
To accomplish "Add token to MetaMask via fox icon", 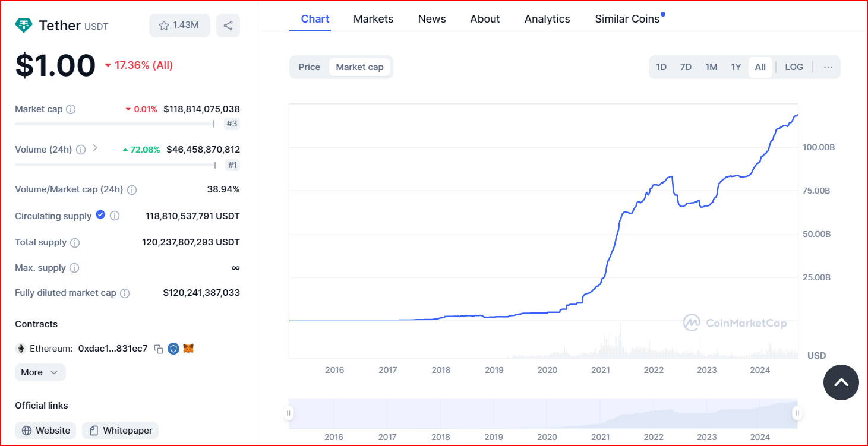I will coord(188,349).
